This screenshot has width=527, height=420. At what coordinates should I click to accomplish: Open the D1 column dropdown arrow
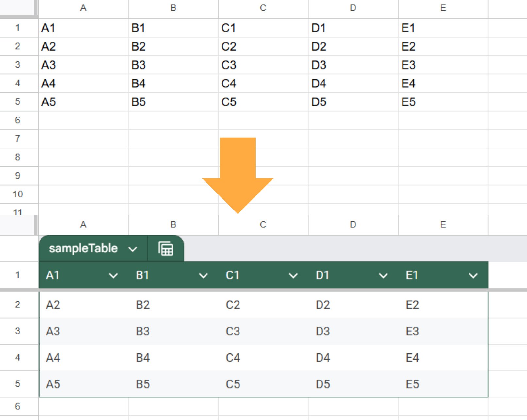click(383, 276)
